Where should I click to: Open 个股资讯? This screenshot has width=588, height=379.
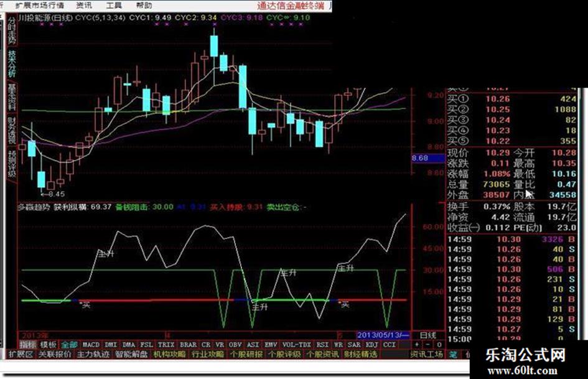(x=322, y=354)
